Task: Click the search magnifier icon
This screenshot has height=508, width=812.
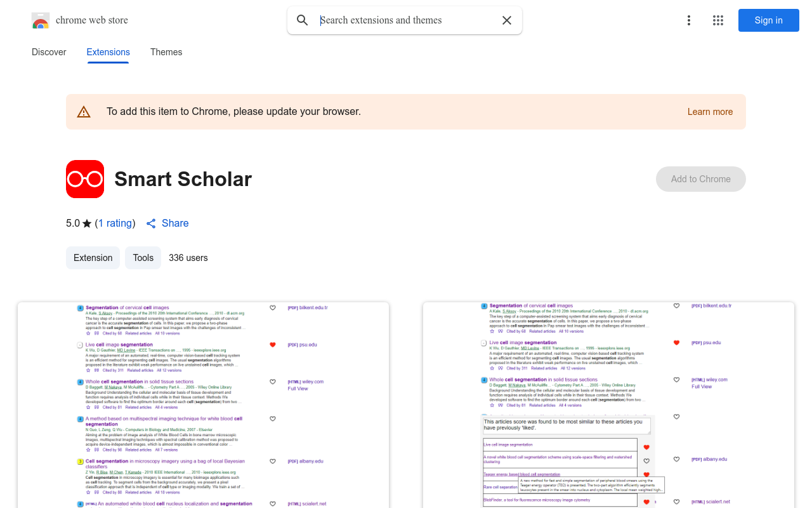Action: 303,20
